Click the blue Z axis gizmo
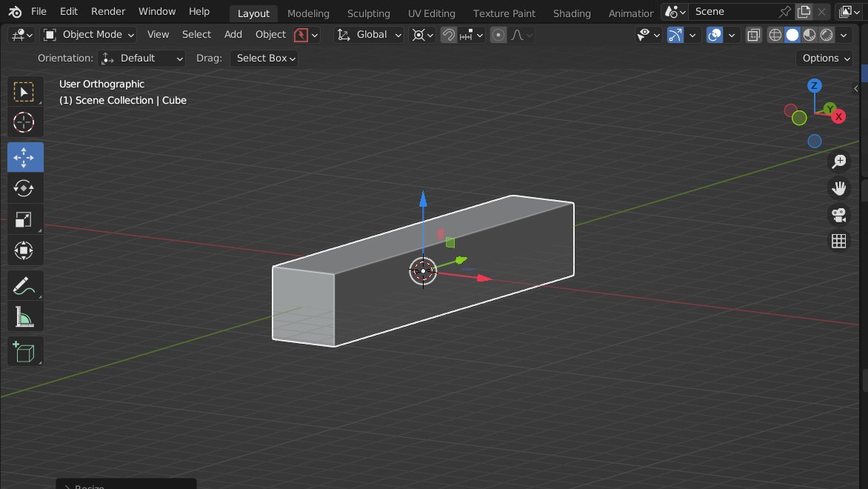 tap(814, 85)
